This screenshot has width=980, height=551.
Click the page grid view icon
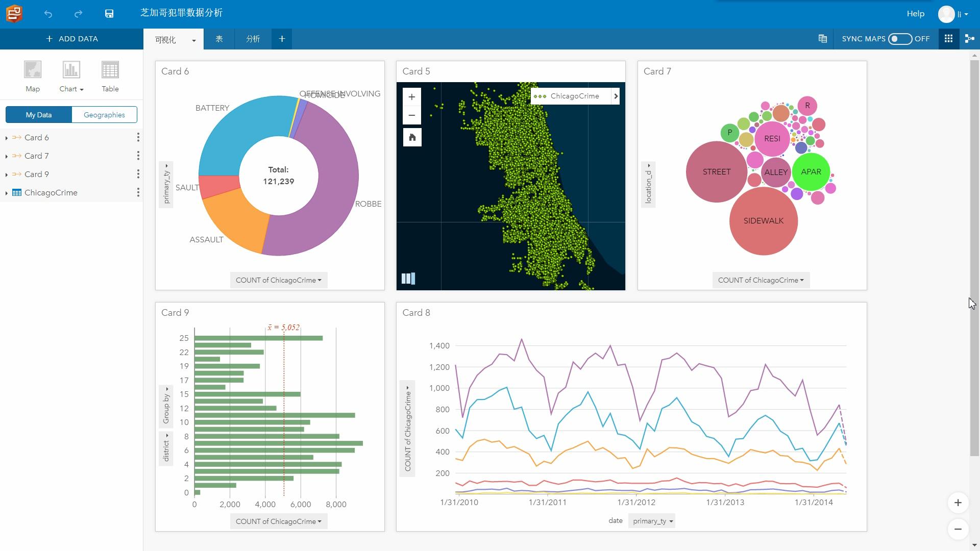[x=948, y=39]
